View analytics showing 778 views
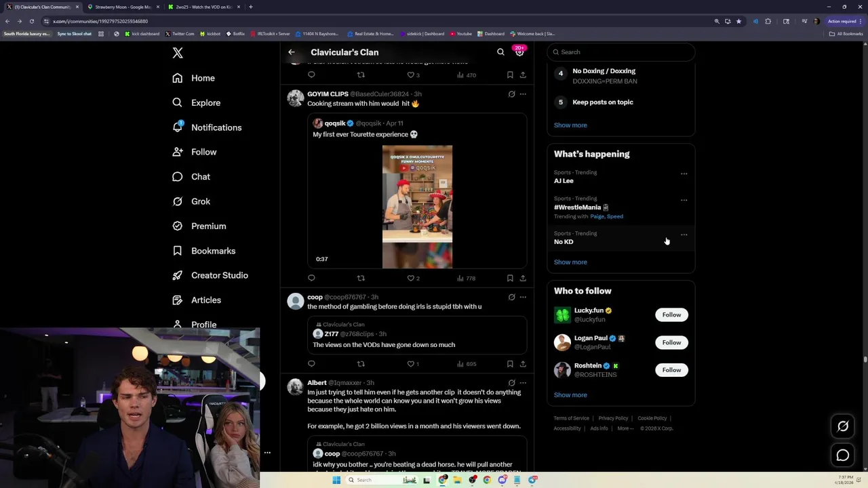The width and height of the screenshot is (868, 488). tap(466, 278)
